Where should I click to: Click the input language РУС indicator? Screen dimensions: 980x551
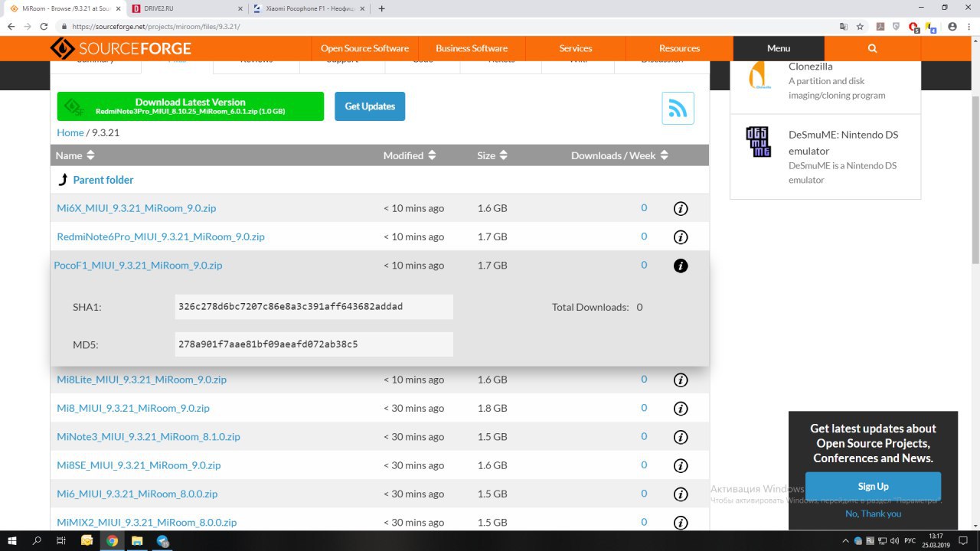(910, 540)
